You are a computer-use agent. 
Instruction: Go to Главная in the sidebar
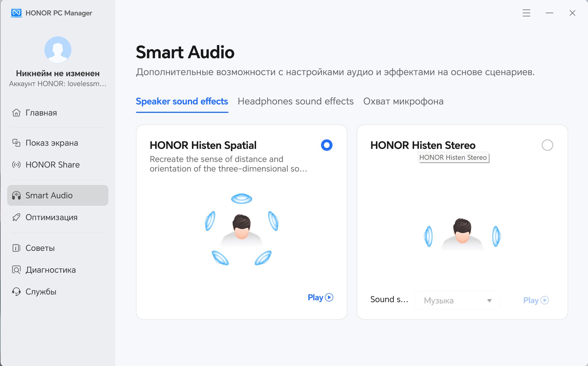tap(58, 113)
